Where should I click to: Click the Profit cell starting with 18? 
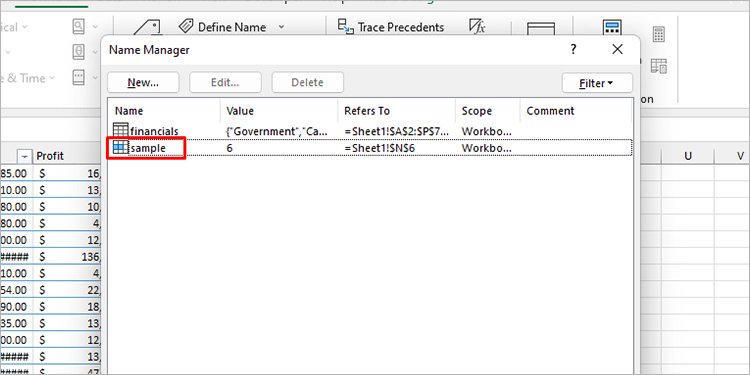(x=66, y=307)
